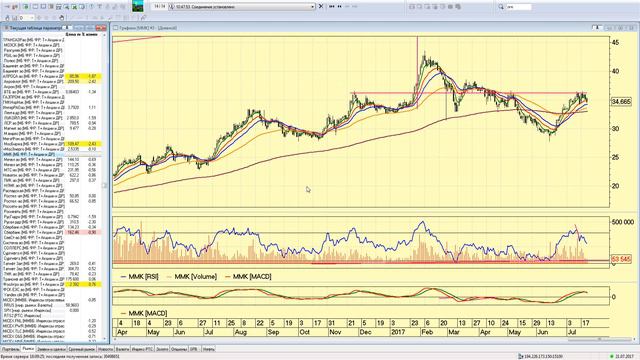The height and width of the screenshot is (360, 640).
Task: Select the ГАЗПРОМ ао row in the table
Action: coord(52,97)
